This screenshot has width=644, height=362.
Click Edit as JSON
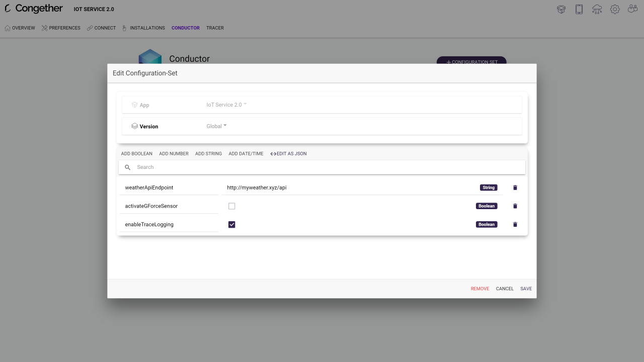click(288, 154)
